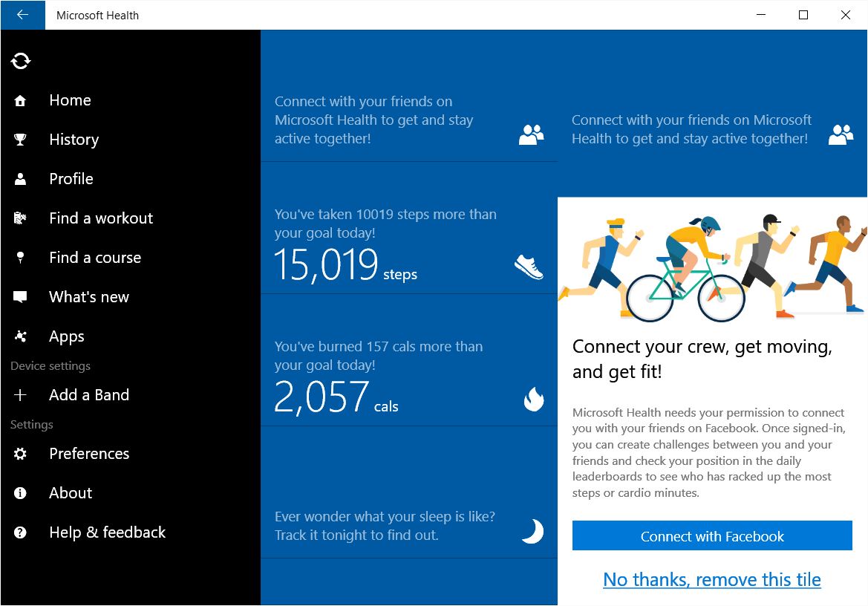Click the back arrow in title bar
Viewport: 868px width, 606px height.
23,15
